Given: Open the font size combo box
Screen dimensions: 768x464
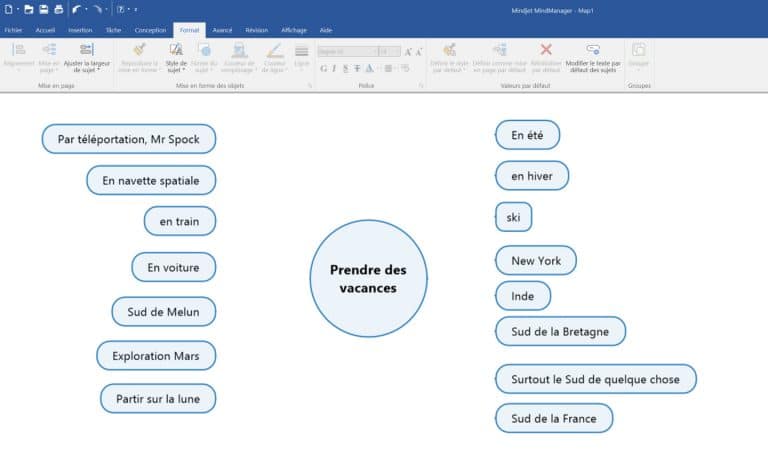Looking at the screenshot, I should (389, 51).
